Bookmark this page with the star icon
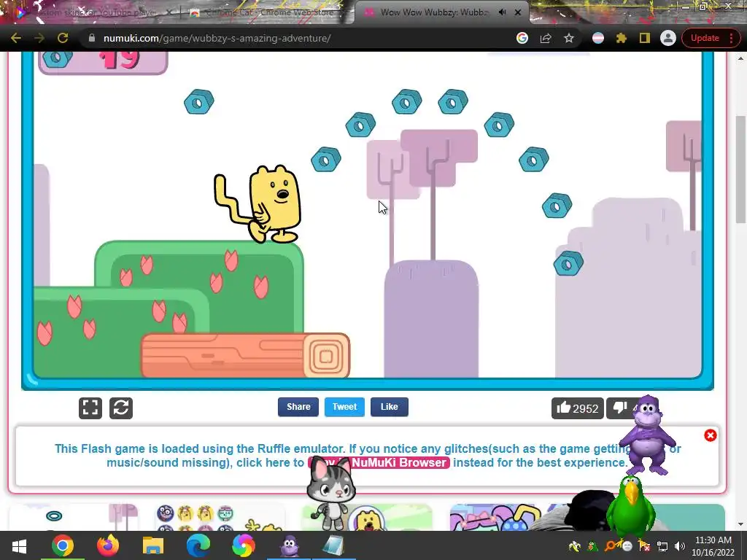Viewport: 747px width, 560px height. click(569, 38)
